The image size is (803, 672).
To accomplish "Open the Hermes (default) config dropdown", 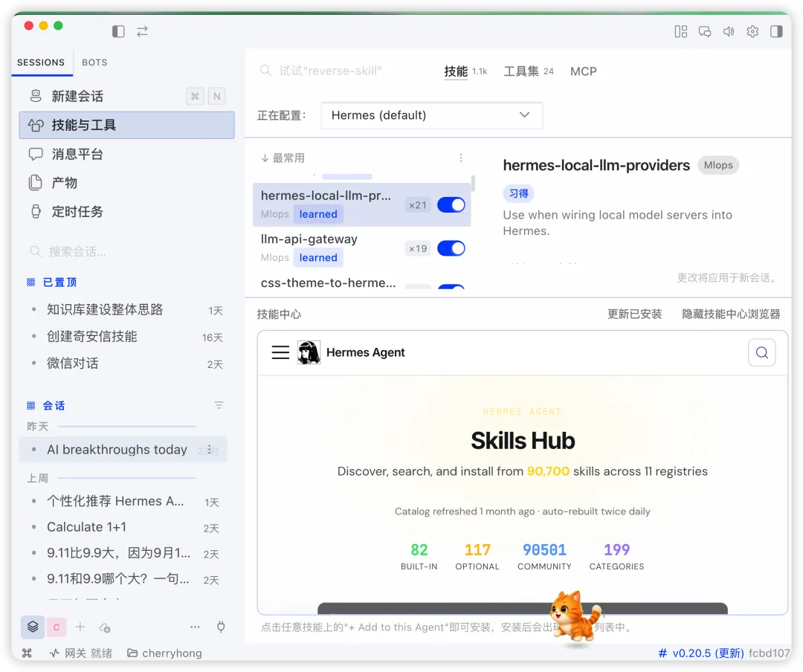I will pyautogui.click(x=431, y=115).
